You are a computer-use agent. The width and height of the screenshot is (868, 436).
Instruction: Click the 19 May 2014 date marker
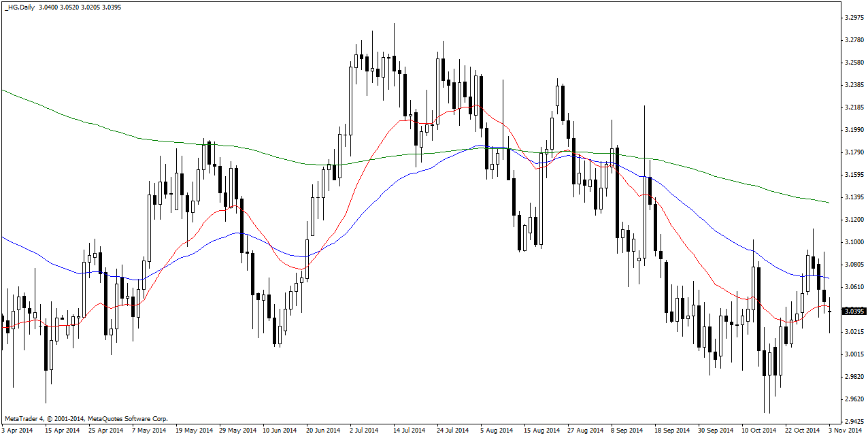tap(195, 431)
